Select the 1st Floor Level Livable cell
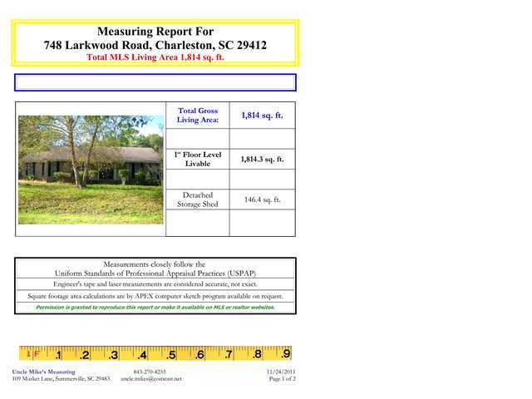The image size is (532, 399). click(198, 159)
